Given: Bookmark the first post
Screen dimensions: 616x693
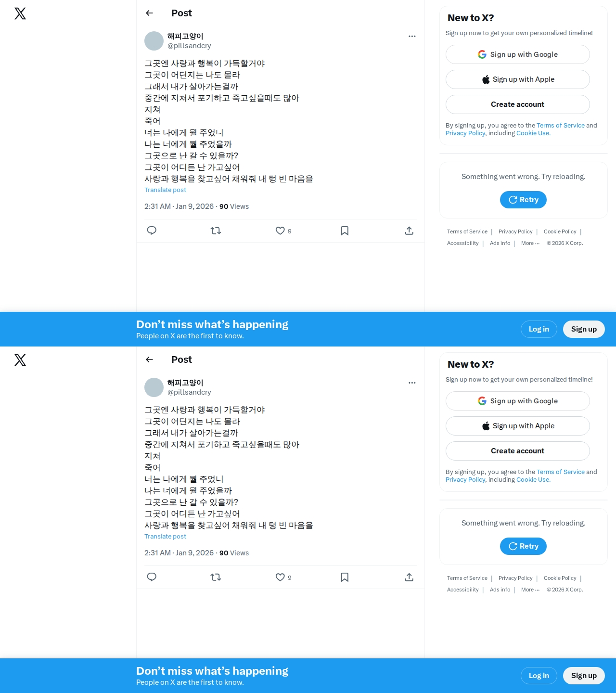Looking at the screenshot, I should coord(345,231).
